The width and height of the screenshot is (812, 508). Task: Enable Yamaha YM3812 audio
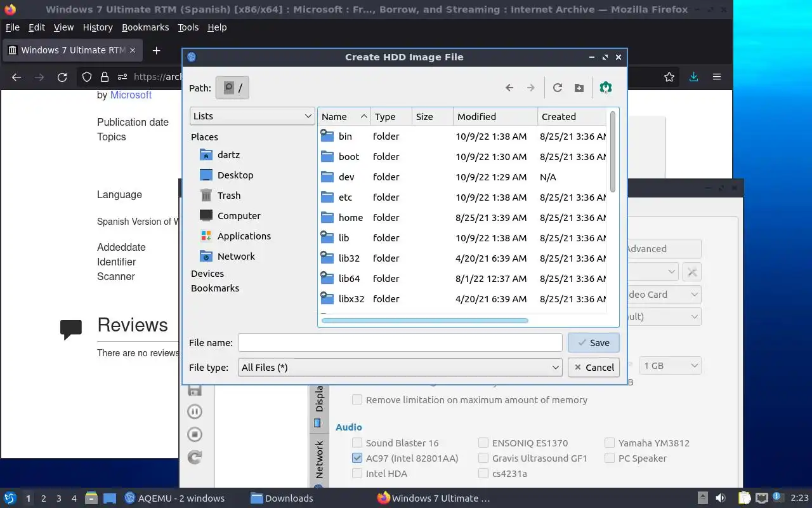coord(610,443)
